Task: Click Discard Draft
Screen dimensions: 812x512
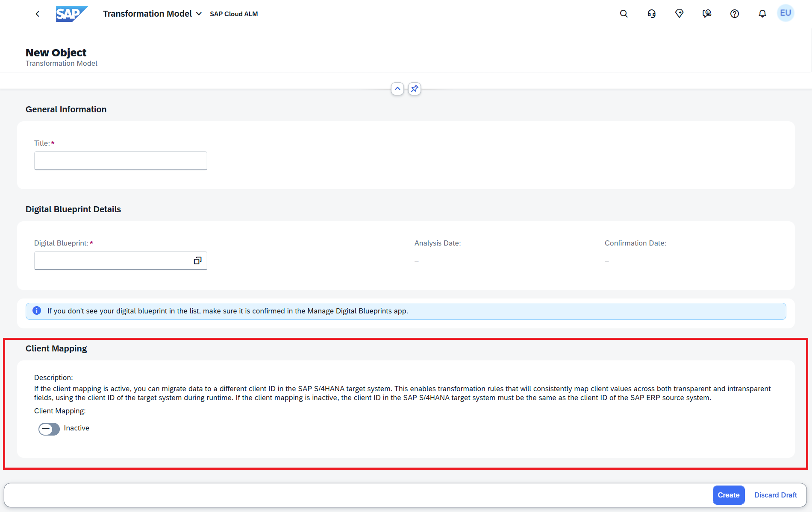Action: tap(775, 495)
